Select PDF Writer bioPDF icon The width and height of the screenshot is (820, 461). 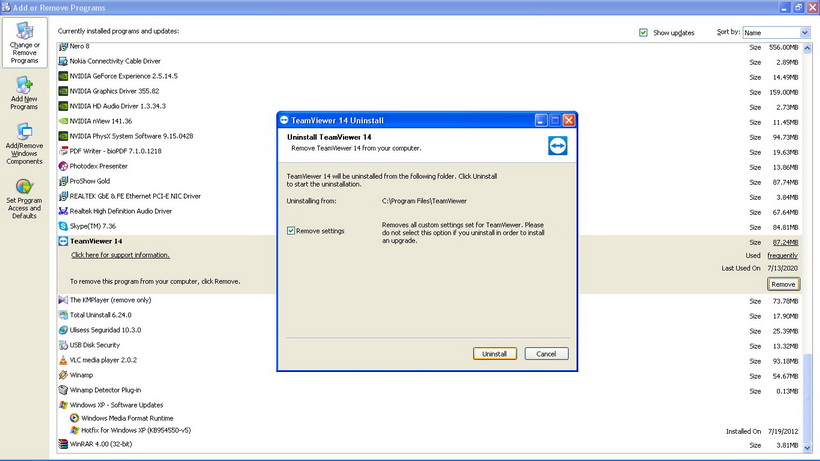63,151
